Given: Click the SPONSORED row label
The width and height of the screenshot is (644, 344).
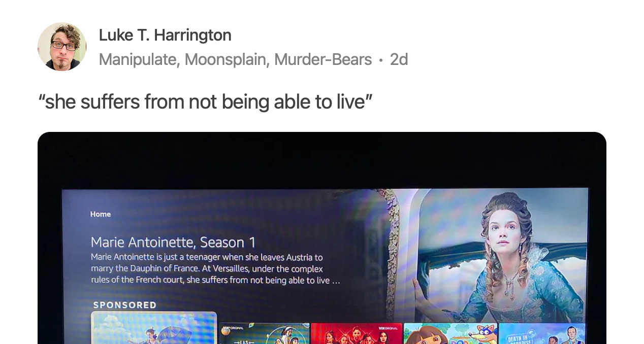Looking at the screenshot, I should (125, 305).
